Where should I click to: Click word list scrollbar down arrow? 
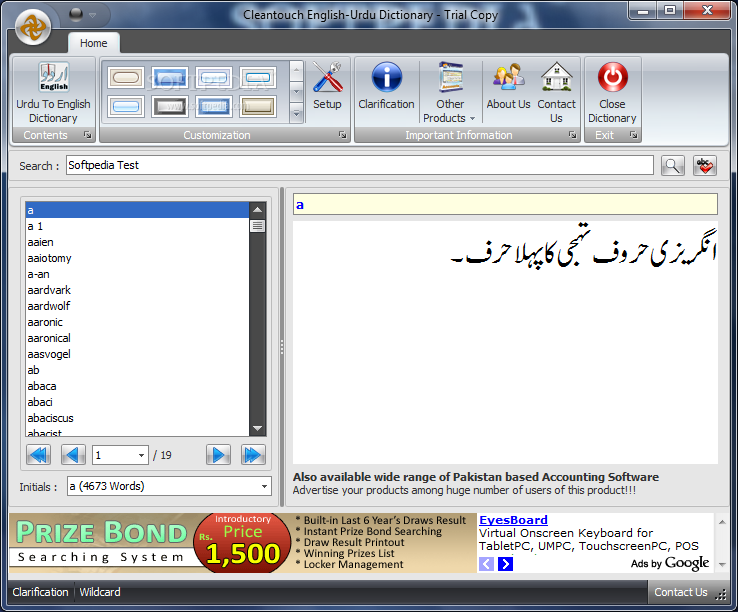[x=257, y=428]
